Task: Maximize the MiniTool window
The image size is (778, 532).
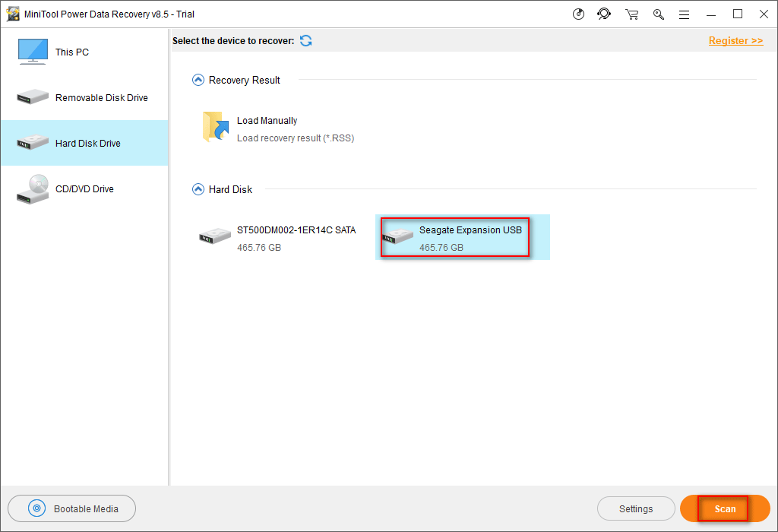Action: pos(737,14)
